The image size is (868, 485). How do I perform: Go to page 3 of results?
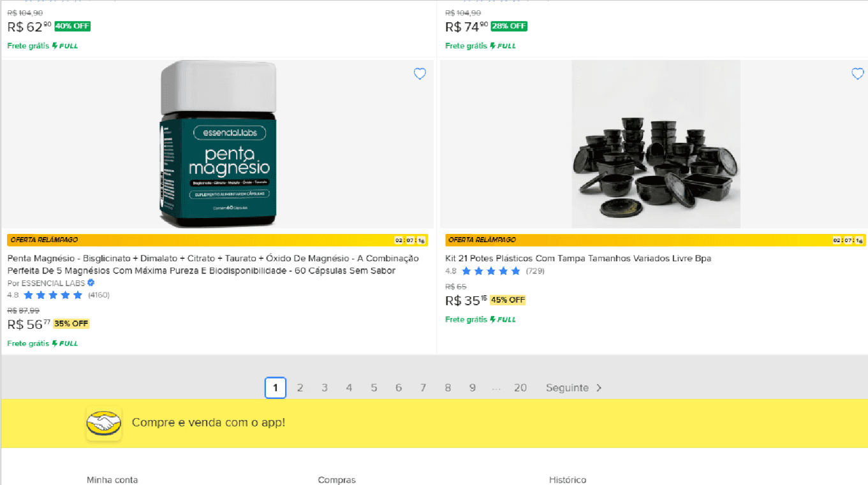pos(325,387)
